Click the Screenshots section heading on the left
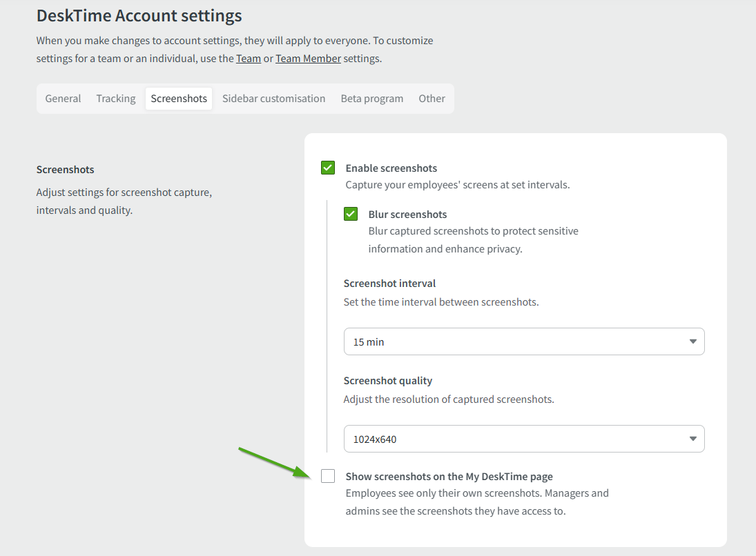 (65, 169)
